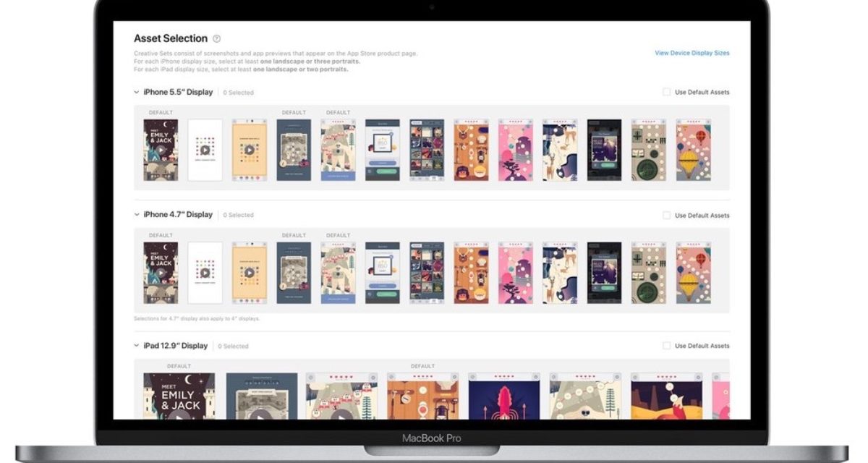
Task: Play the orange preview video in iPhone 4.7" row
Action: coord(250,273)
